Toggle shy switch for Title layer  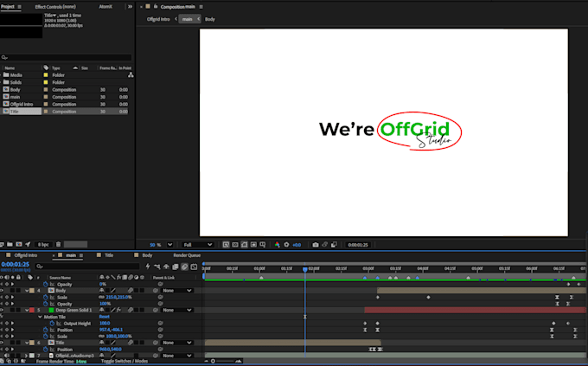click(x=102, y=343)
